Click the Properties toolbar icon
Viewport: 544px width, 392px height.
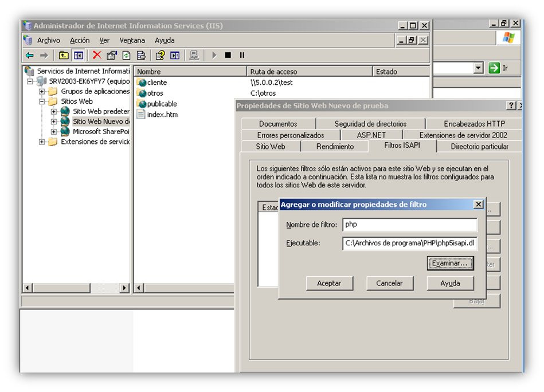(x=112, y=55)
